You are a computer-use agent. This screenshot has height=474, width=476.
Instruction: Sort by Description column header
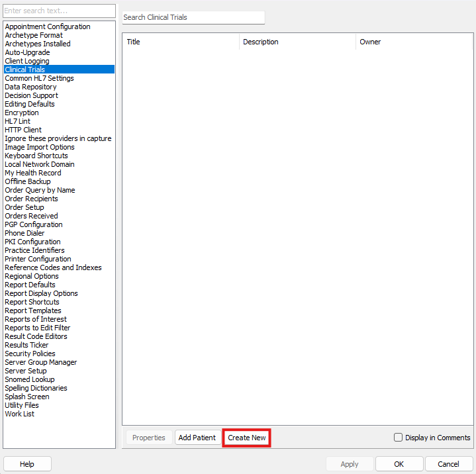[x=297, y=42]
